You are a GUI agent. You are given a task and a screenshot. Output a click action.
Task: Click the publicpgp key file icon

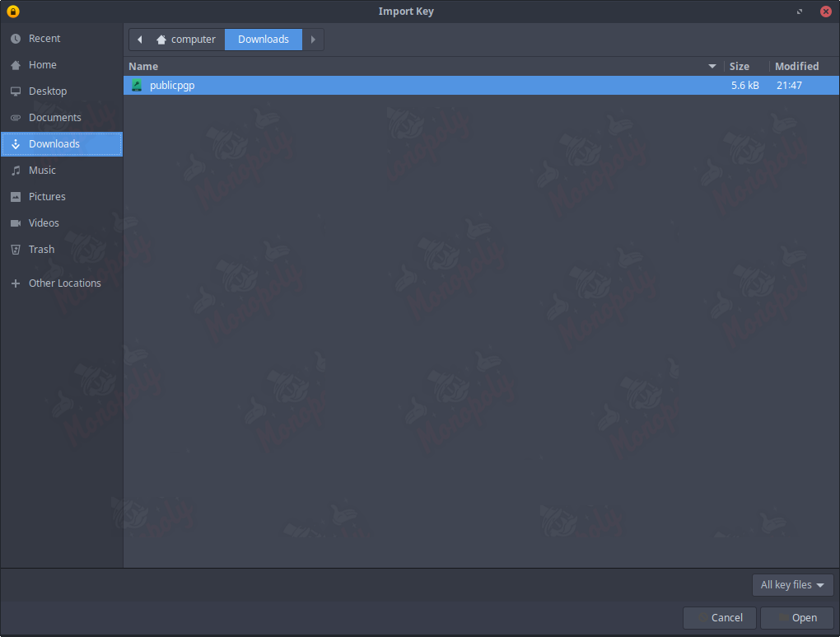137,86
